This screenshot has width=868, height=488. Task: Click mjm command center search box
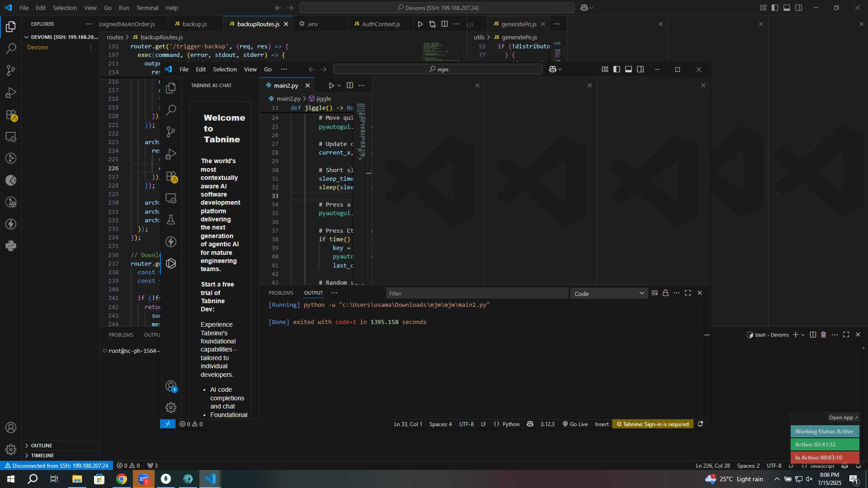click(438, 70)
